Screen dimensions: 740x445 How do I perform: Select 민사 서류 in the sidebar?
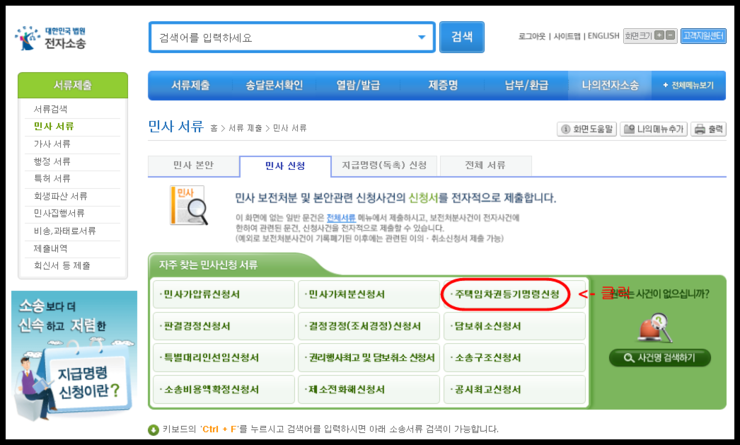coord(54,126)
